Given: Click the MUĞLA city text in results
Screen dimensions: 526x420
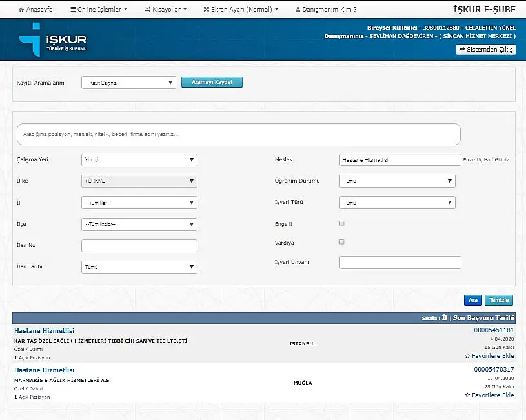Looking at the screenshot, I should pyautogui.click(x=303, y=383).
